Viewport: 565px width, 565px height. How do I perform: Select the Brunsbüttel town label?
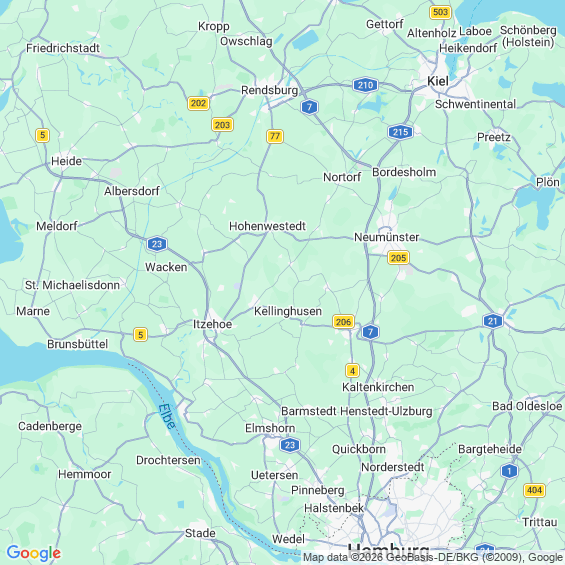tap(77, 344)
